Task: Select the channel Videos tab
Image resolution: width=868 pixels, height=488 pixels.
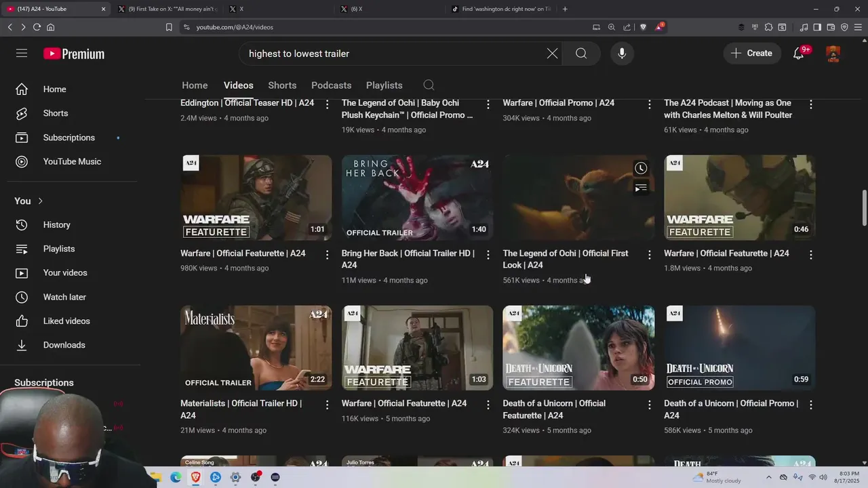Action: click(239, 85)
